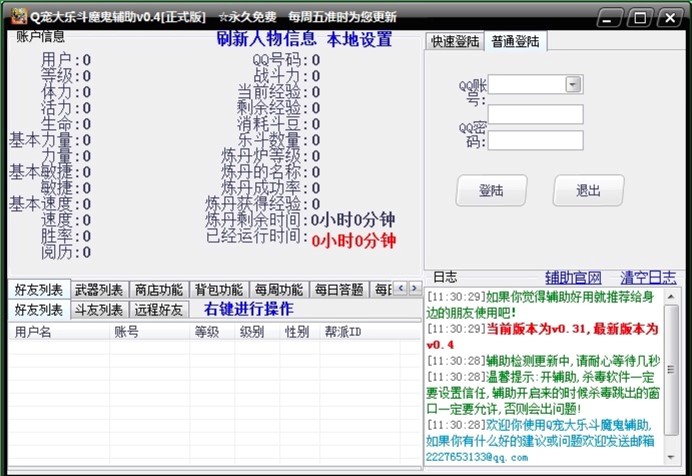
Task: Open 本地设置 local settings
Action: (359, 39)
